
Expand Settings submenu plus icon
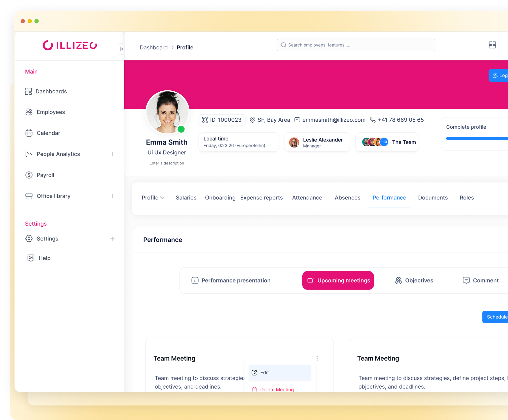(x=112, y=238)
